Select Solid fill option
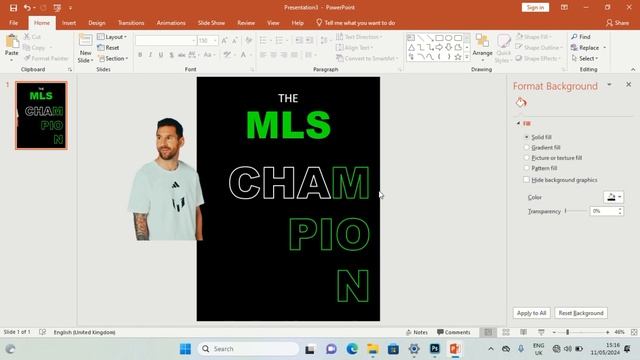 tap(527, 137)
